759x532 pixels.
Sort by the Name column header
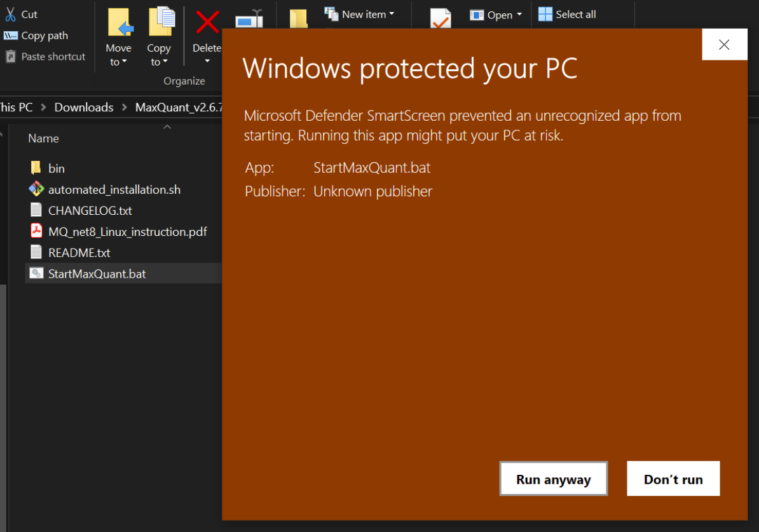pos(44,139)
